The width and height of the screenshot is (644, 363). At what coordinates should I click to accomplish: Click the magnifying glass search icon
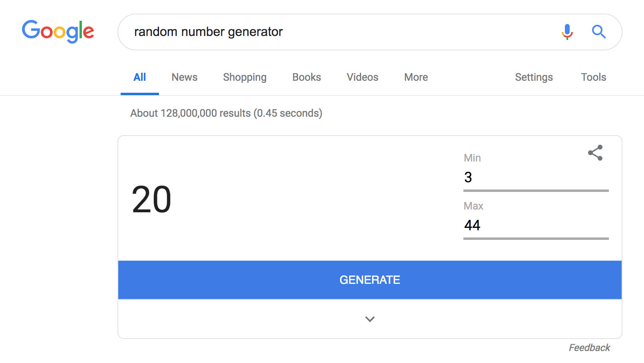point(598,32)
